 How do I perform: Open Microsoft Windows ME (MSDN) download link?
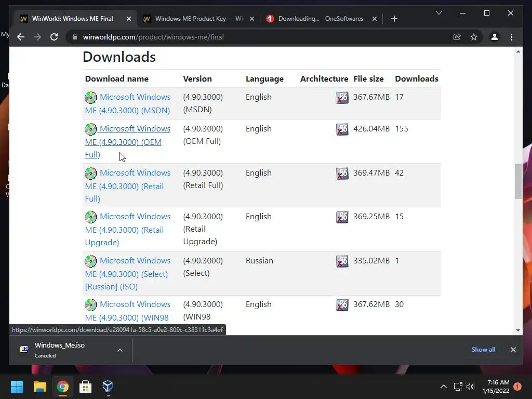[128, 103]
